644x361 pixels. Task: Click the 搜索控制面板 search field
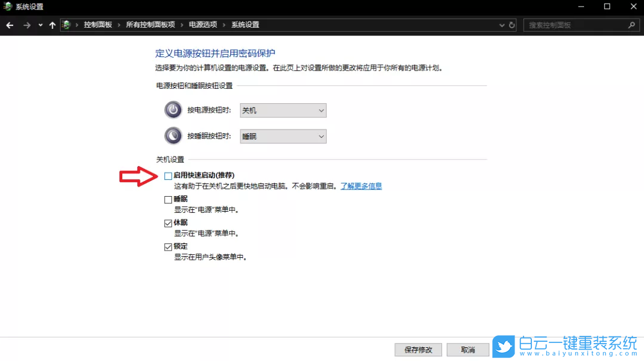pyautogui.click(x=576, y=25)
